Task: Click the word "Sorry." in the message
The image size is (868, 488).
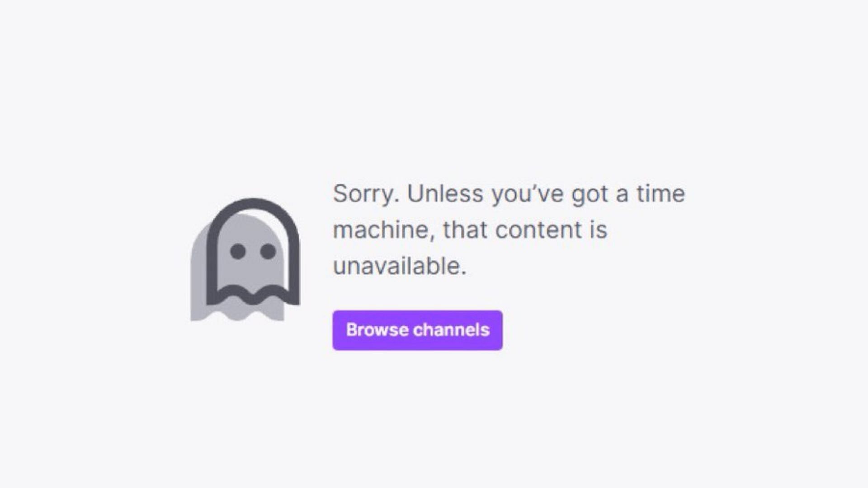Action: [x=366, y=194]
